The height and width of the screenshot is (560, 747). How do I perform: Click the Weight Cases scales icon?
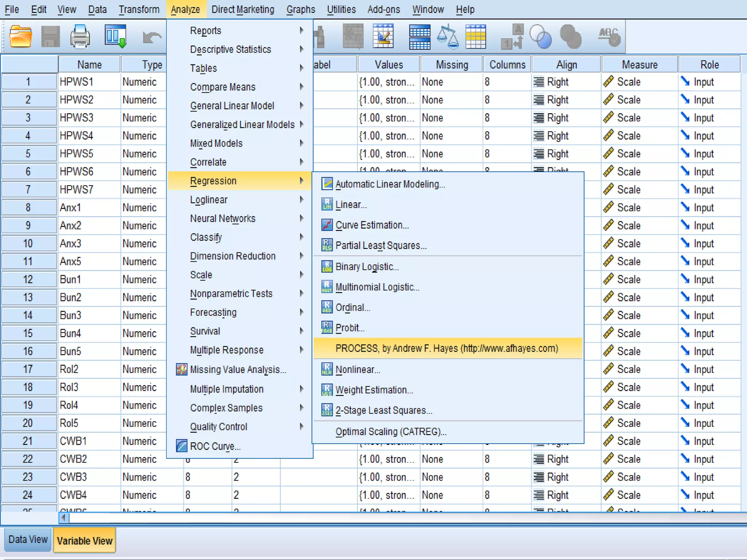tap(448, 36)
